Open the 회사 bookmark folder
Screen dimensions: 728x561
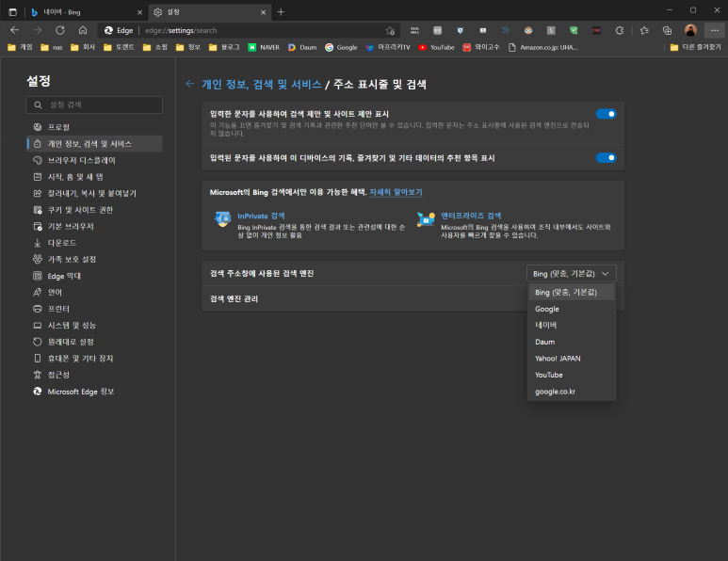[x=83, y=47]
